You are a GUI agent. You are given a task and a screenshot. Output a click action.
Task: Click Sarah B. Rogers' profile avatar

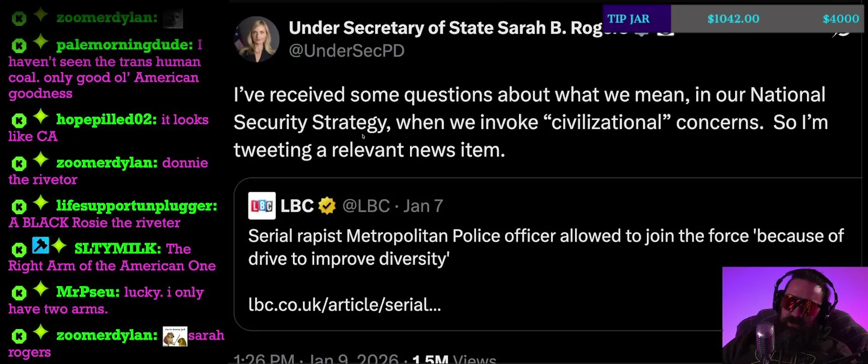click(257, 39)
